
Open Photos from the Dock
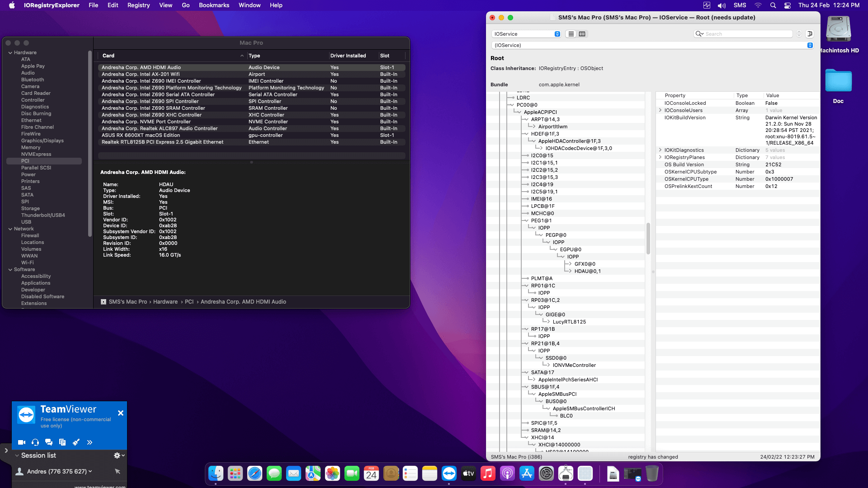(x=332, y=474)
